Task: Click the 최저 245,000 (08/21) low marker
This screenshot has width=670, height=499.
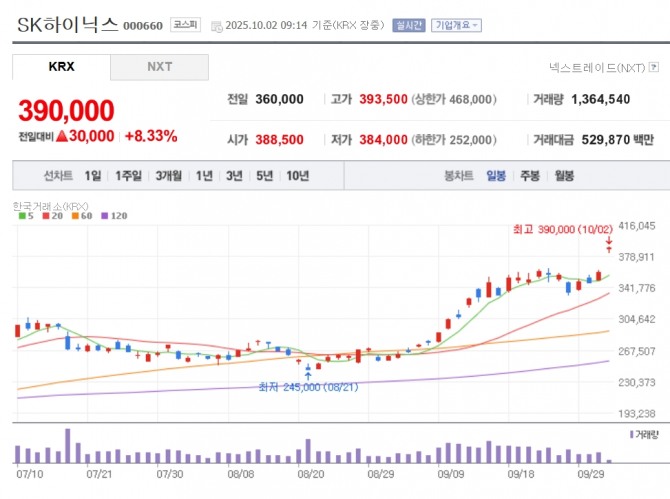Action: point(308,387)
